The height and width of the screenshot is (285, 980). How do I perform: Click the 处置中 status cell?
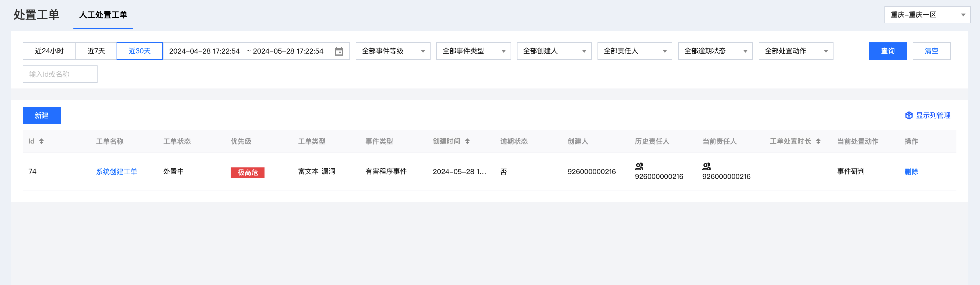pyautogui.click(x=174, y=172)
